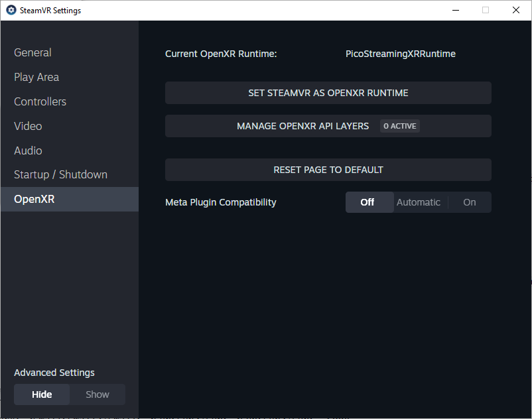532x419 pixels.
Task: Show Advanced Settings
Action: (x=98, y=394)
